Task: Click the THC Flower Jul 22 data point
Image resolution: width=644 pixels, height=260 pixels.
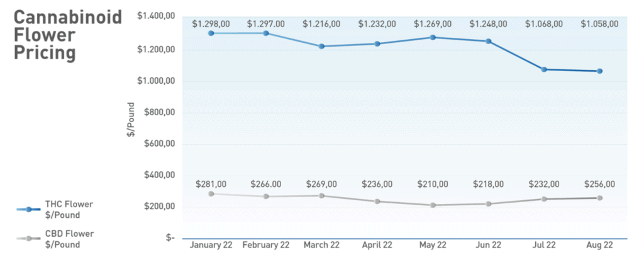Action: 544,69
